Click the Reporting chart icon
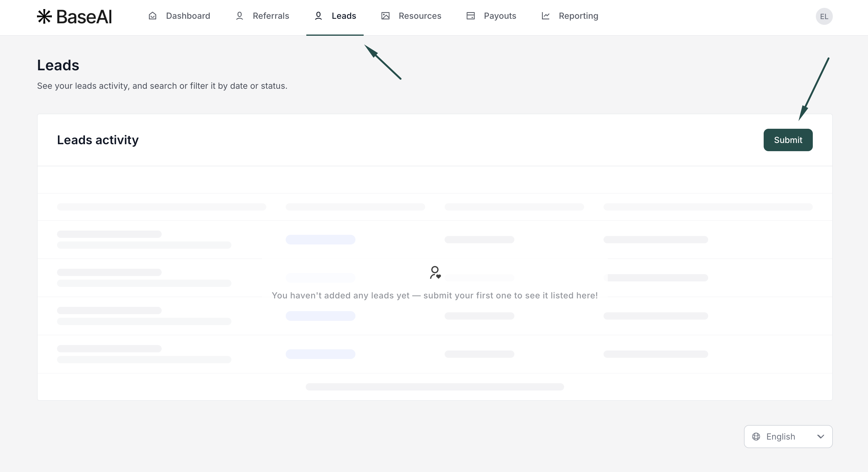Viewport: 868px width, 472px height. 546,16
